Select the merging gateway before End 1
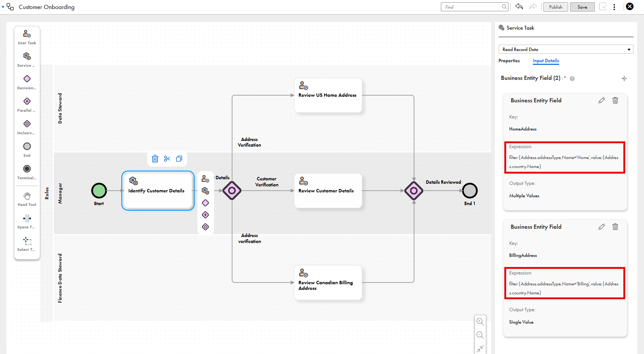644x354 pixels. [414, 190]
